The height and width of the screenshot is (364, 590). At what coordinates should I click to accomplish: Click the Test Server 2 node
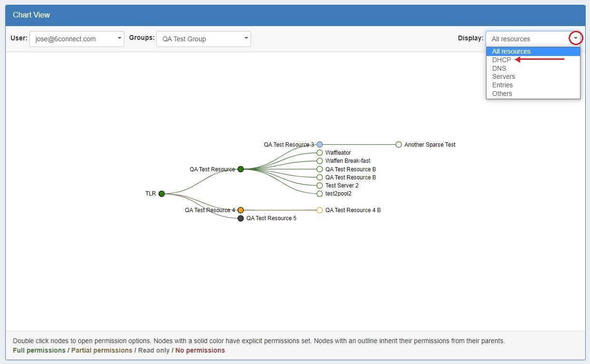(x=319, y=186)
